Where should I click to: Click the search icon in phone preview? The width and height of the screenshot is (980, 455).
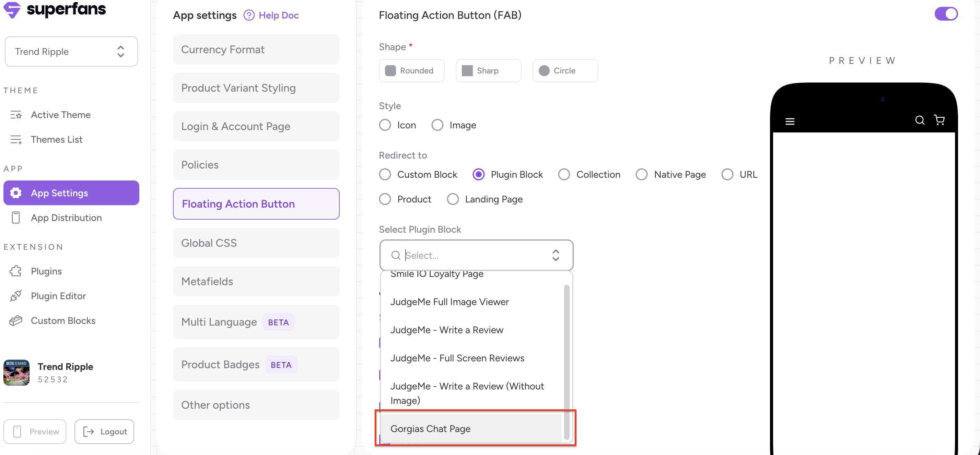pyautogui.click(x=920, y=120)
